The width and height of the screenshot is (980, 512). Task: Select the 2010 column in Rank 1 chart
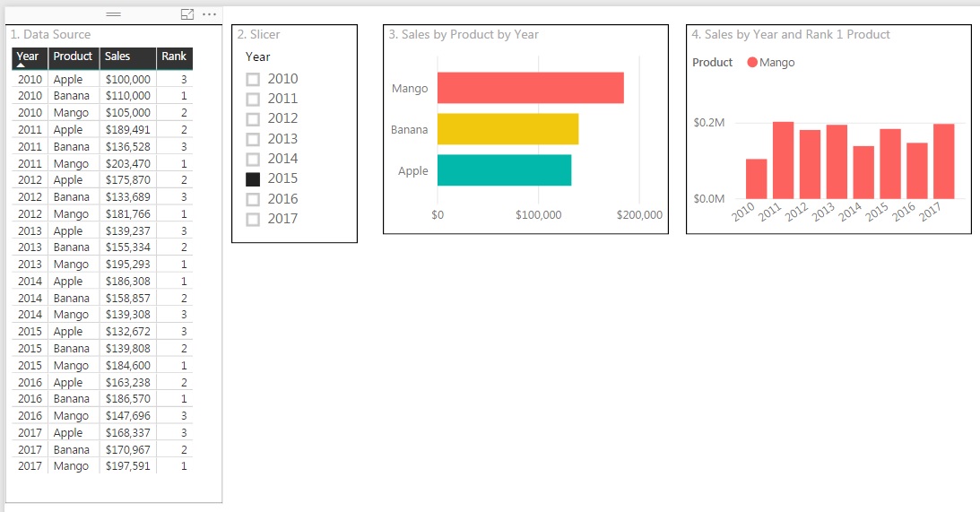click(x=756, y=178)
